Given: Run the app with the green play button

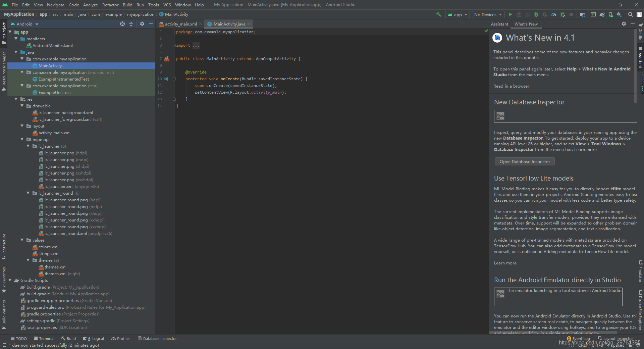Looking at the screenshot, I should (510, 14).
